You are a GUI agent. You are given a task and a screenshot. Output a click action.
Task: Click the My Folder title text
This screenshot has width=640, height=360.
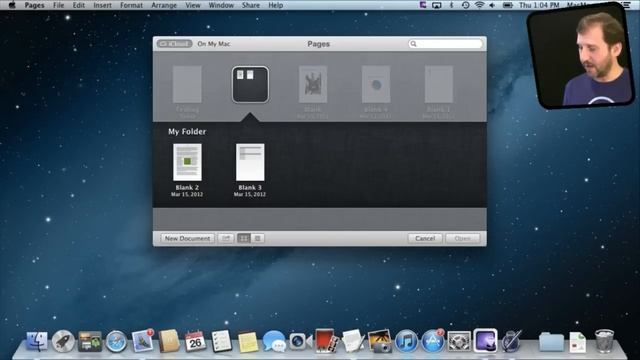(x=187, y=131)
